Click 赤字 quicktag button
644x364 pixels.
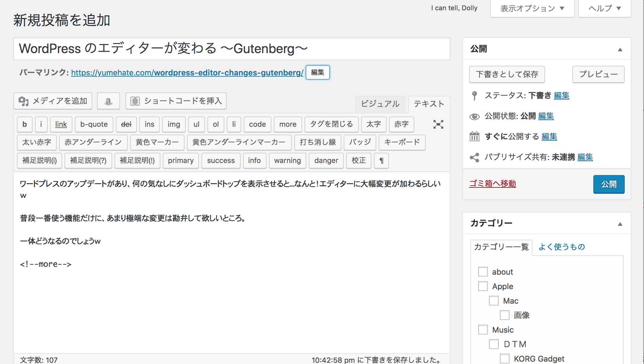[402, 124]
